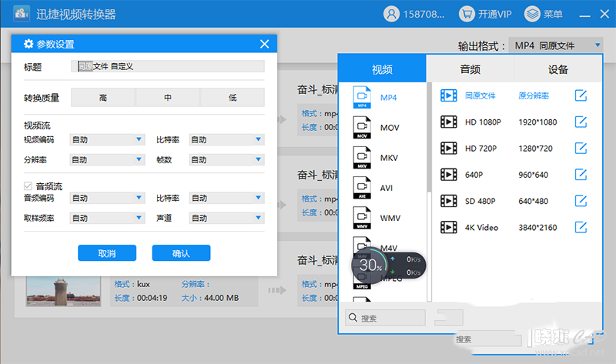The height and width of the screenshot is (364, 616).
Task: Select the 1280*720 resolution text
Action: 535,149
